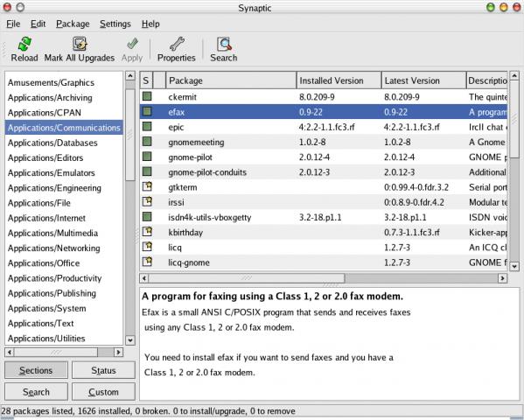Sort by the Installed Version column header
Image resolution: width=524 pixels, height=420 pixels.
339,80
